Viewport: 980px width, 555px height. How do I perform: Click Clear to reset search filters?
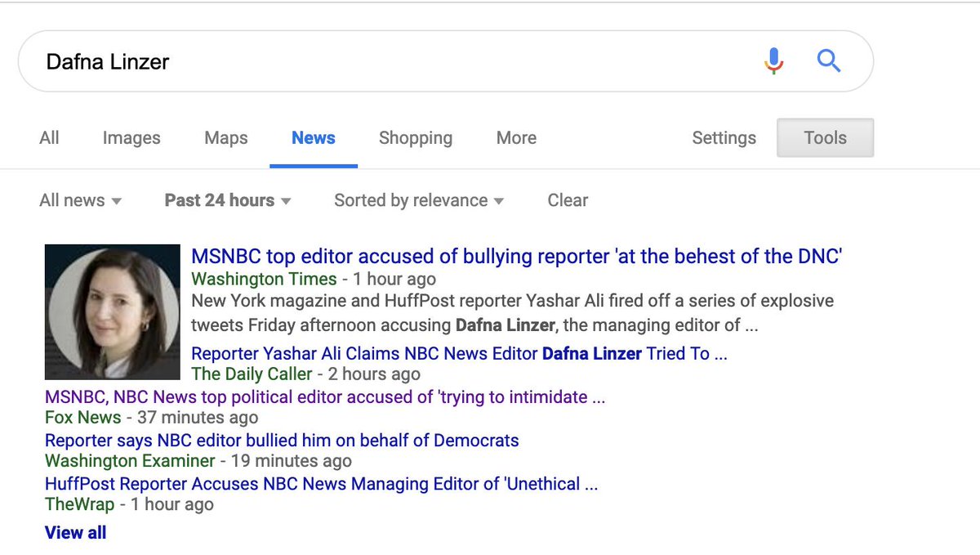point(568,200)
